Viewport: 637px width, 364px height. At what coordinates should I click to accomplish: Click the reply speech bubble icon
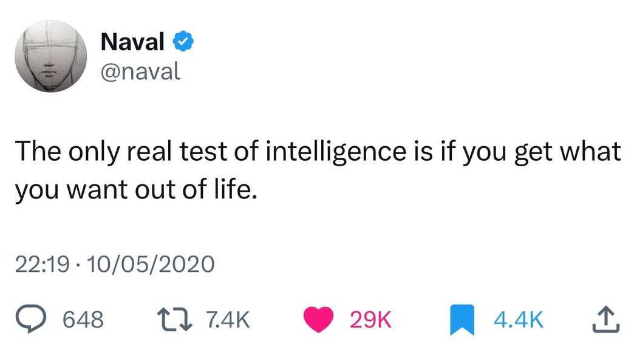tap(31, 319)
